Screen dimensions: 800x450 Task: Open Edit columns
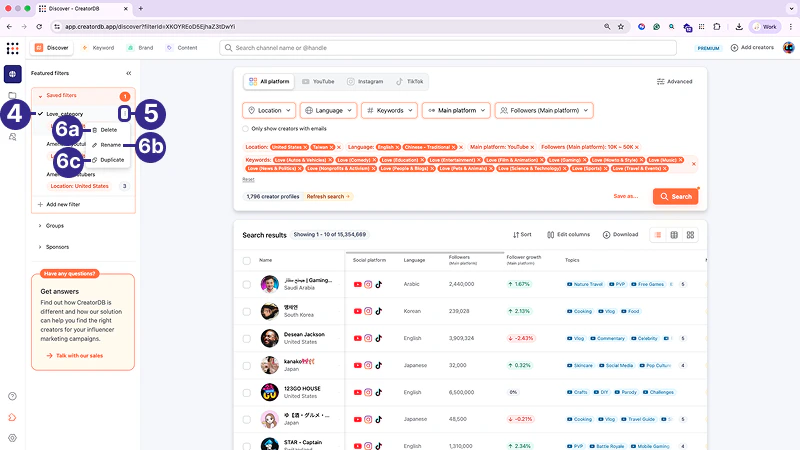click(x=568, y=235)
